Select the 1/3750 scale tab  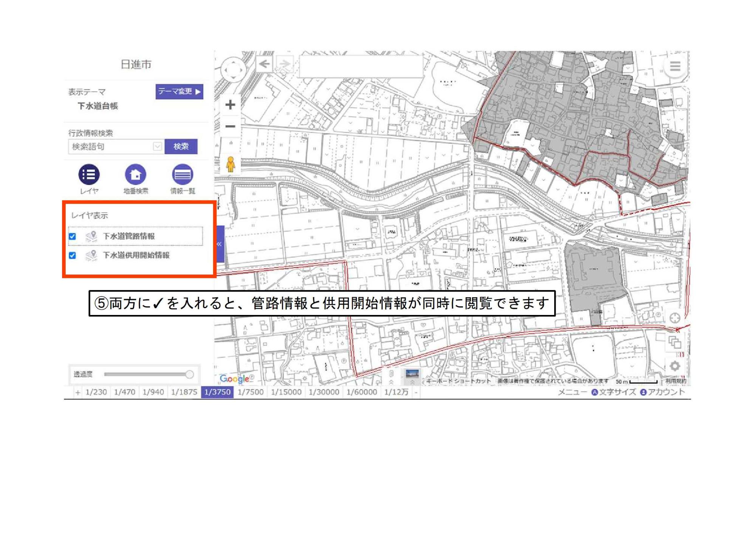tap(217, 392)
